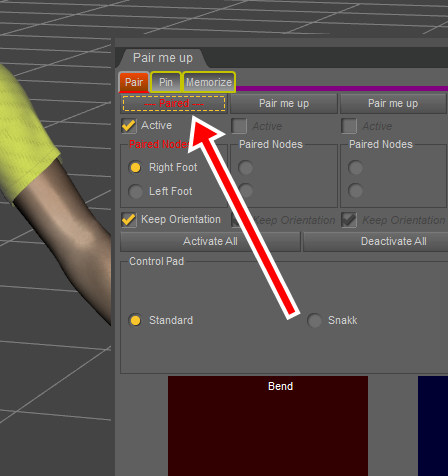Screen dimensions: 448x476
Task: Click the Activate All button
Action: coord(210,241)
